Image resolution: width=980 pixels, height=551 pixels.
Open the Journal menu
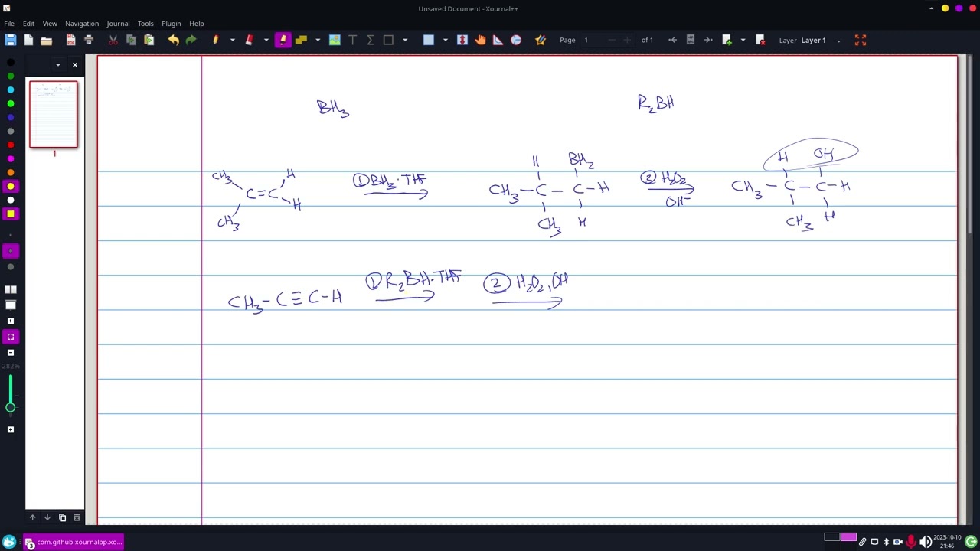click(118, 24)
